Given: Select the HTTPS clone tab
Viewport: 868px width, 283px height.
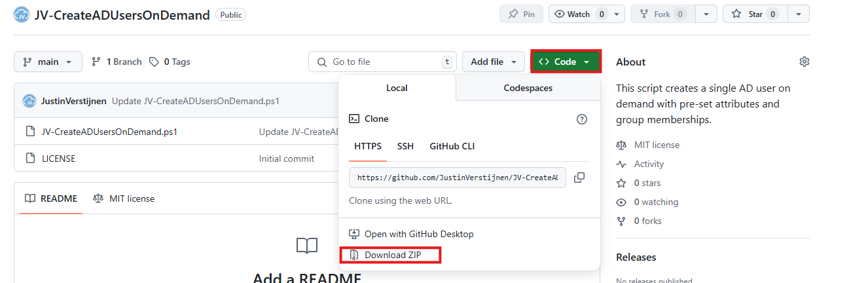Looking at the screenshot, I should (x=368, y=146).
